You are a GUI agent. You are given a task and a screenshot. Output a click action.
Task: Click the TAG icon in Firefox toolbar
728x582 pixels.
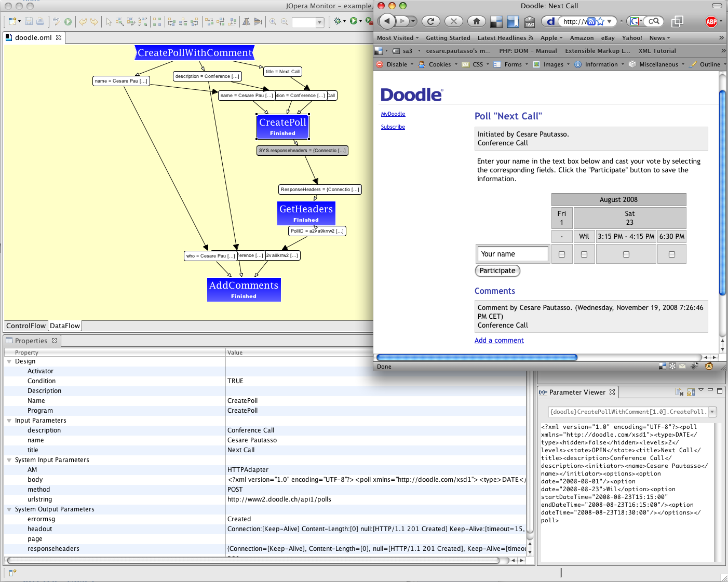[530, 21]
